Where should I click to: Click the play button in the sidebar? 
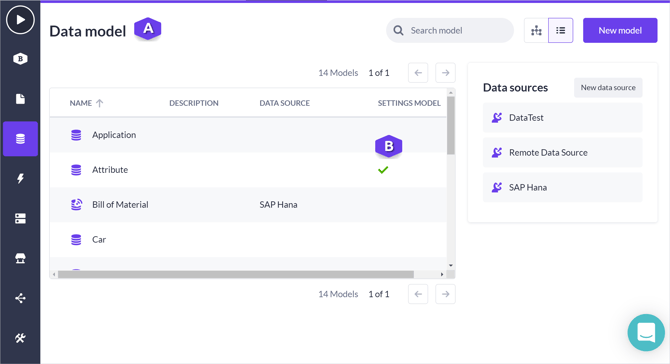20,20
